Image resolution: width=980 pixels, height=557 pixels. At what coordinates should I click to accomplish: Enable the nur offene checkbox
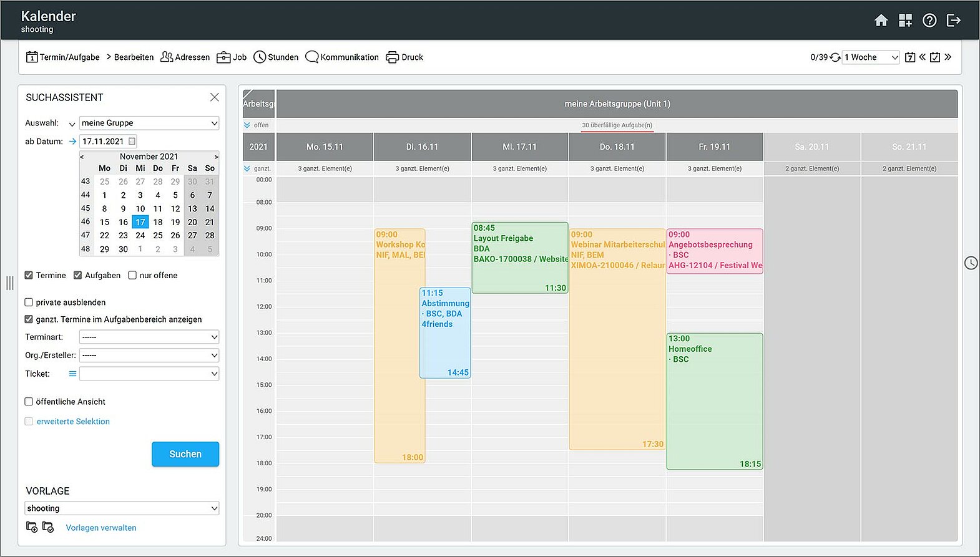tap(132, 275)
